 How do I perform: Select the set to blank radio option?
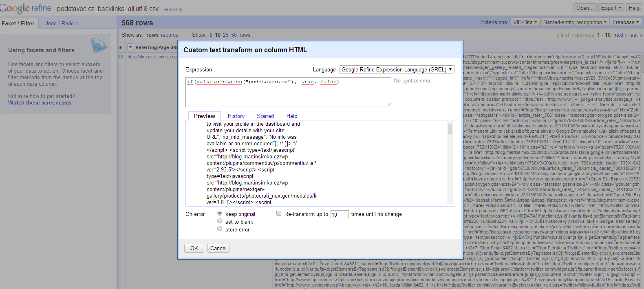tap(220, 221)
